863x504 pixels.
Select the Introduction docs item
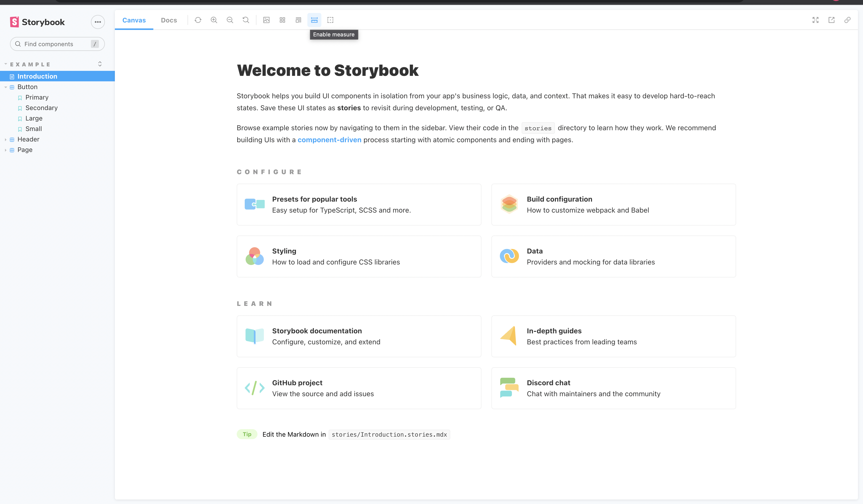[x=57, y=76]
